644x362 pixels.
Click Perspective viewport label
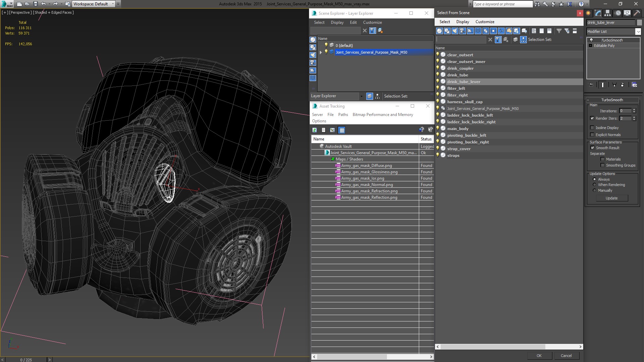(x=20, y=12)
